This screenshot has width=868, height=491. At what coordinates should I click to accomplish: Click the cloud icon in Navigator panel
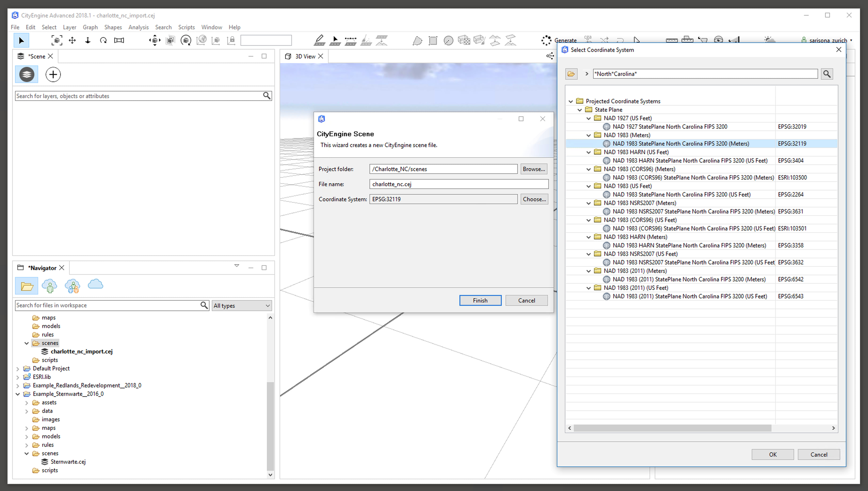pyautogui.click(x=95, y=284)
